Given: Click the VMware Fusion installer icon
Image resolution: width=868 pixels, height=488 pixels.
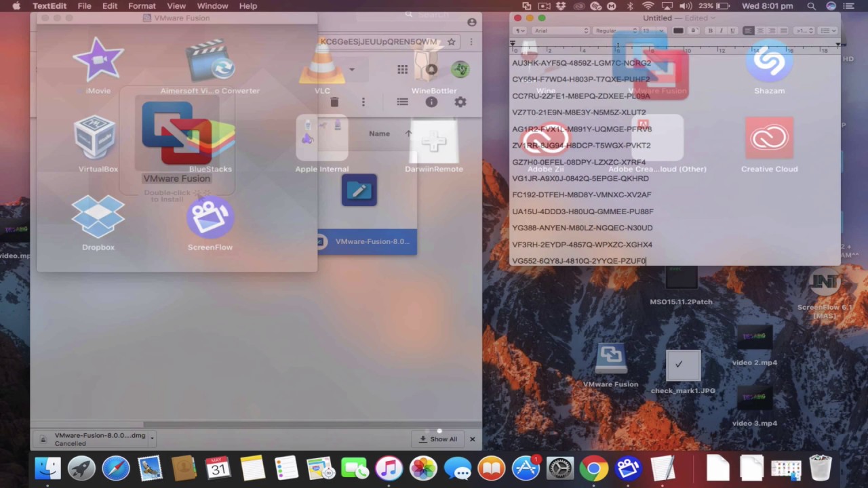Looking at the screenshot, I should (x=177, y=134).
